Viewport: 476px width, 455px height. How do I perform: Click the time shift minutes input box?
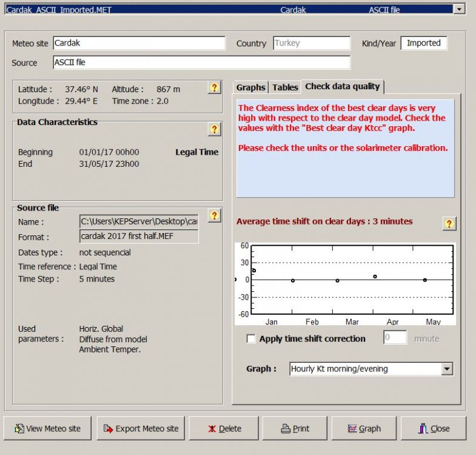click(x=395, y=338)
